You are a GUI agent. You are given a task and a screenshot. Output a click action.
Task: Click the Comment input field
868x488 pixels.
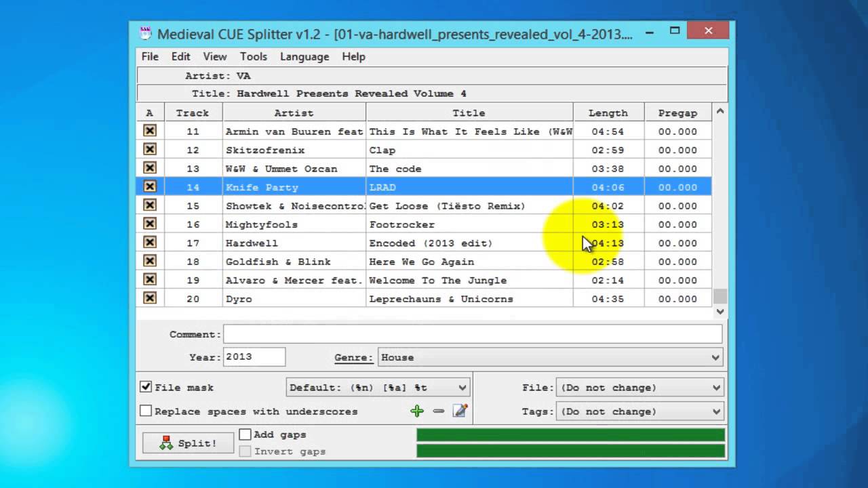[x=473, y=334]
